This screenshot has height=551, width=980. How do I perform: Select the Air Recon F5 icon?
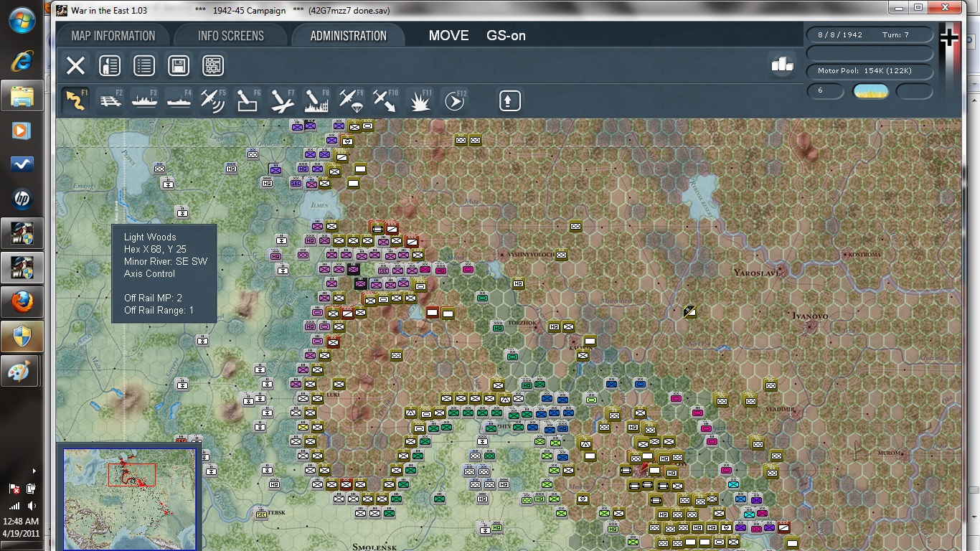pos(213,101)
